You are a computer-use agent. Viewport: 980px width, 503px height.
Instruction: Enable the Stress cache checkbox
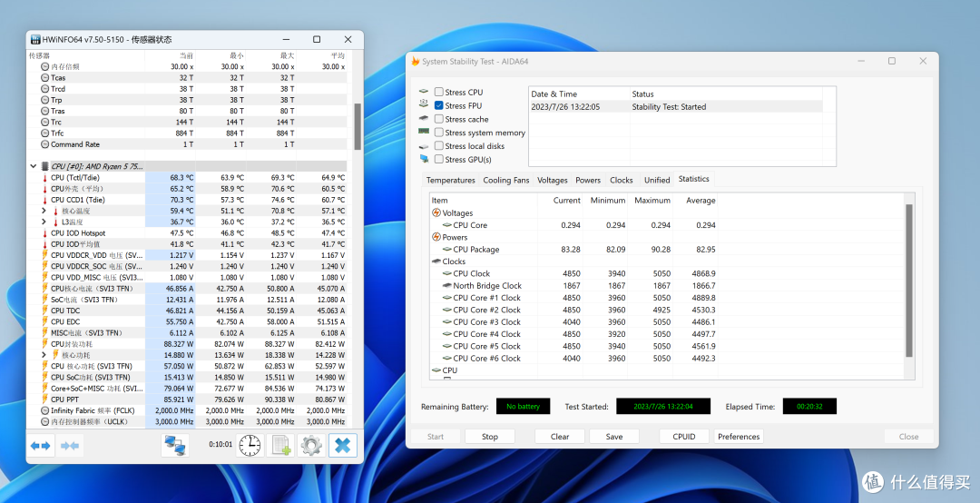(x=439, y=119)
